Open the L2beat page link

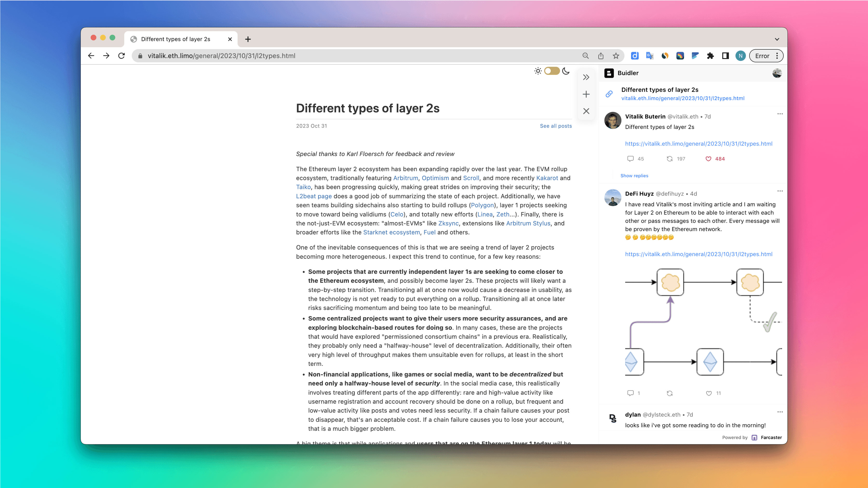tap(314, 196)
